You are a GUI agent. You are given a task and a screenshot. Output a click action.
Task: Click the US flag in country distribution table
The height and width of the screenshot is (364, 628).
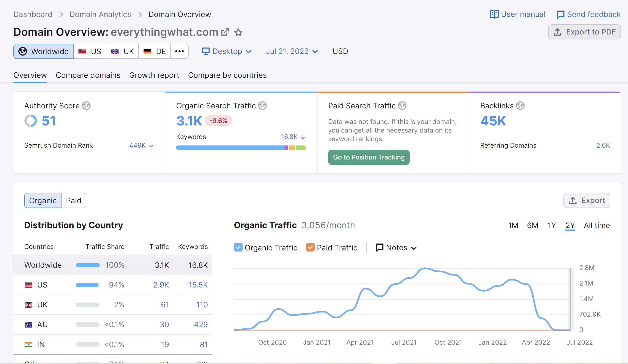[28, 285]
